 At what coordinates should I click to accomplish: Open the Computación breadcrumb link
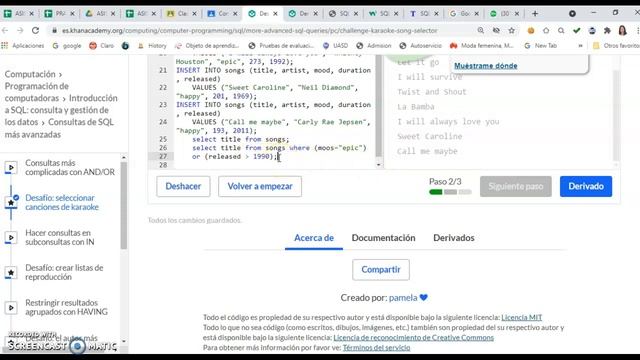(x=30, y=74)
